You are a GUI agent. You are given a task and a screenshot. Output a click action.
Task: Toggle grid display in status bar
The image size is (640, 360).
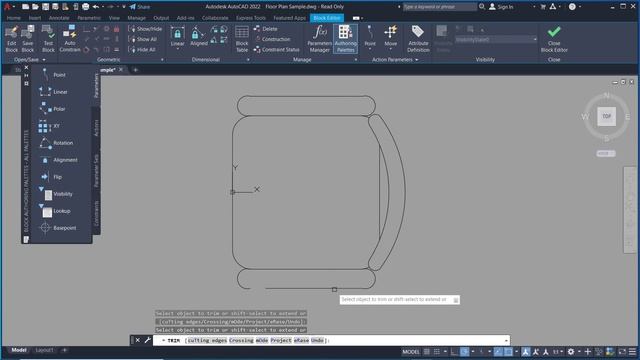point(427,351)
